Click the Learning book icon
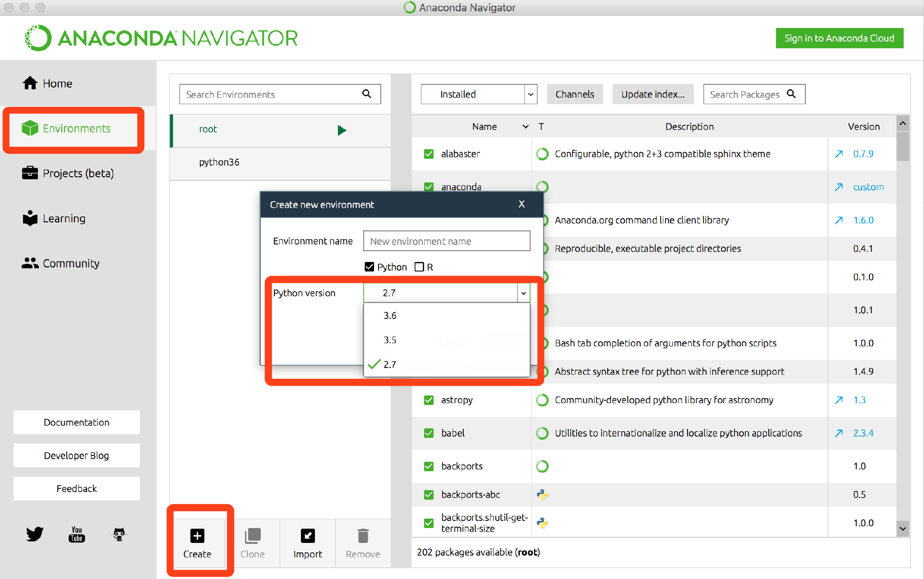Viewport: 924px width, 579px height. click(x=30, y=218)
